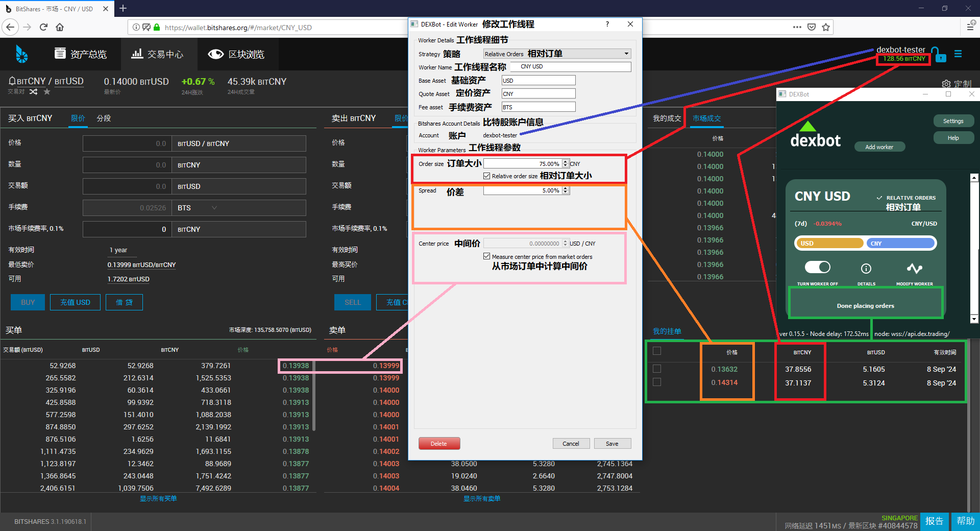Toggle Measure center price from market orders
This screenshot has width=980, height=531.
(487, 256)
